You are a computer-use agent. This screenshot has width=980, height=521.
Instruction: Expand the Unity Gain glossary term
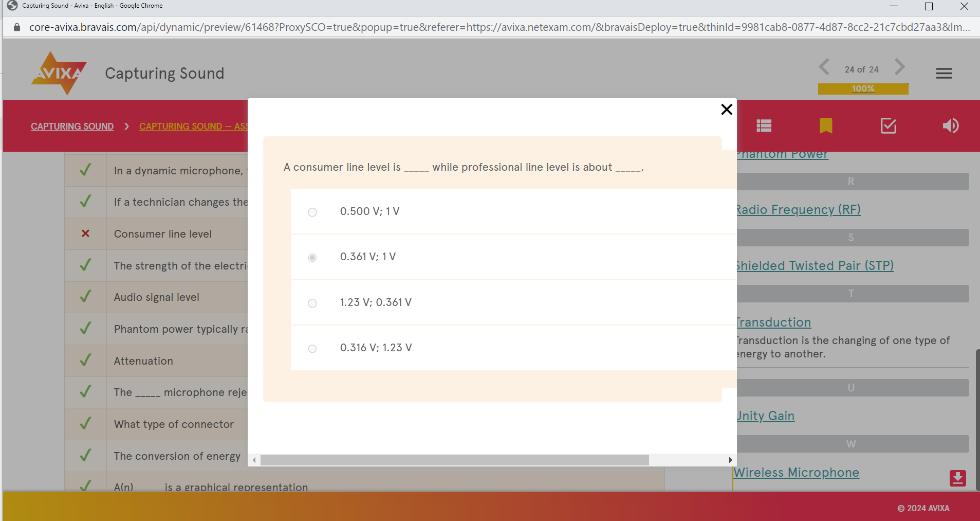(766, 416)
